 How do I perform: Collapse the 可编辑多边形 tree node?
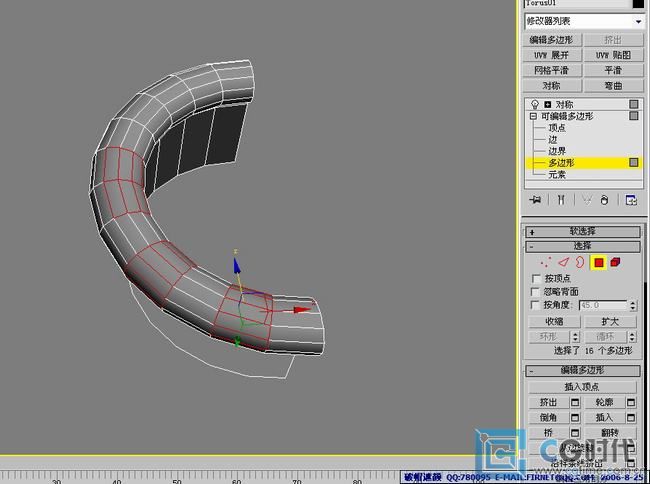tap(533, 116)
